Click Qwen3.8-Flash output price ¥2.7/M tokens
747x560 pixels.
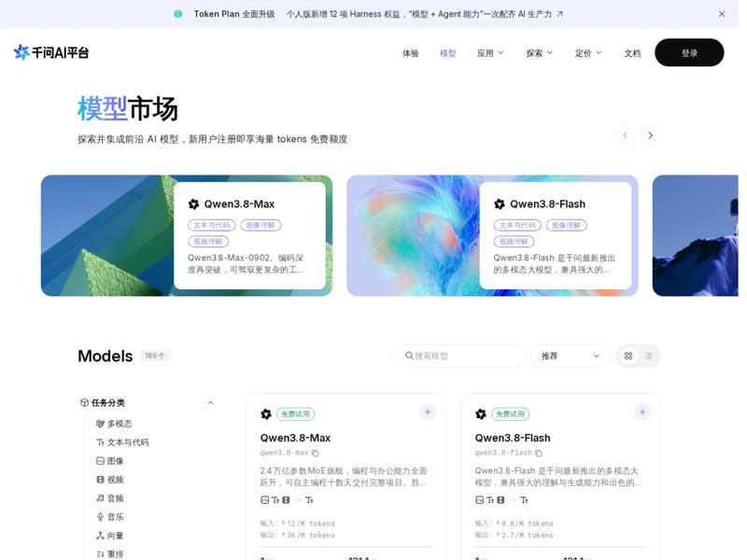tap(514, 535)
